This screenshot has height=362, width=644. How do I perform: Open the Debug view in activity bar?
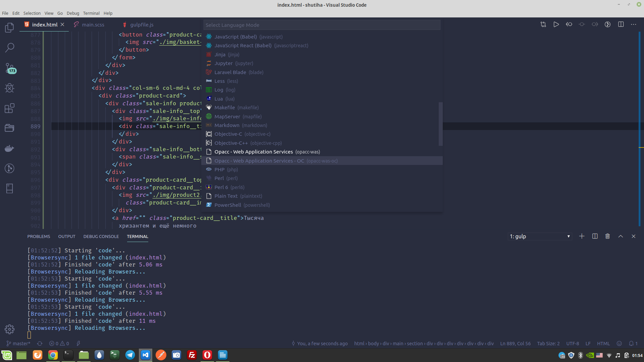9,88
